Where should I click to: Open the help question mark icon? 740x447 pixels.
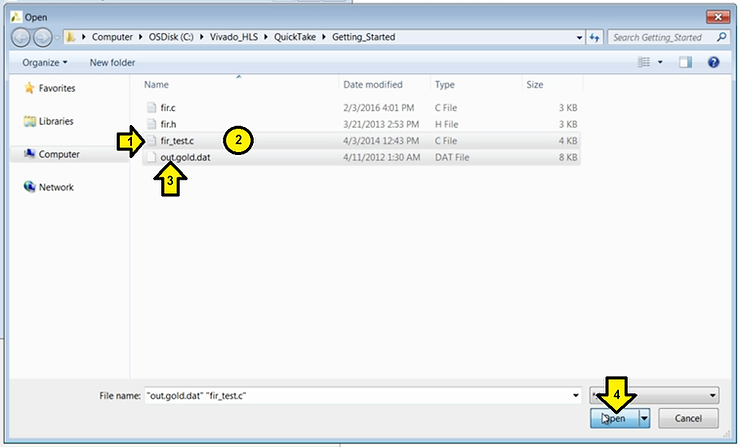714,62
